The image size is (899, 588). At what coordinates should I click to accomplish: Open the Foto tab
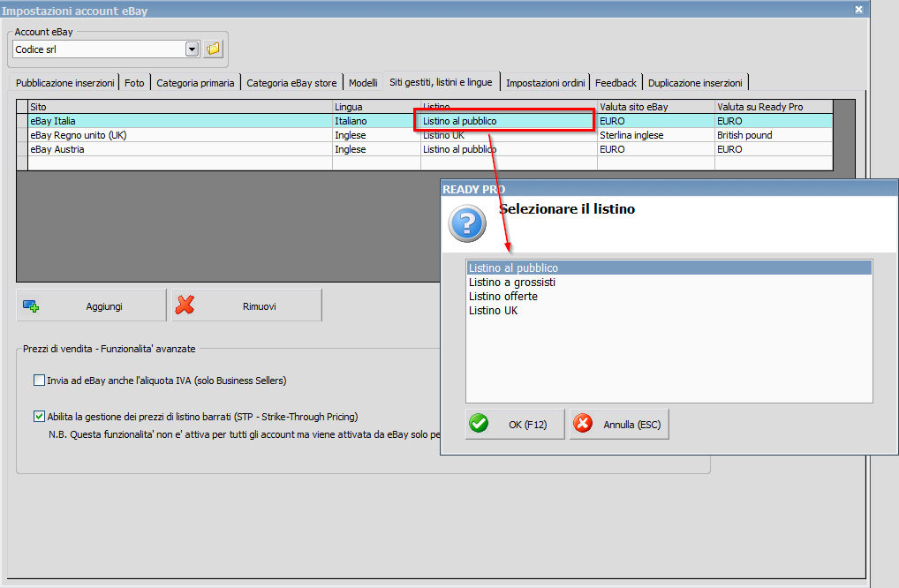point(134,83)
